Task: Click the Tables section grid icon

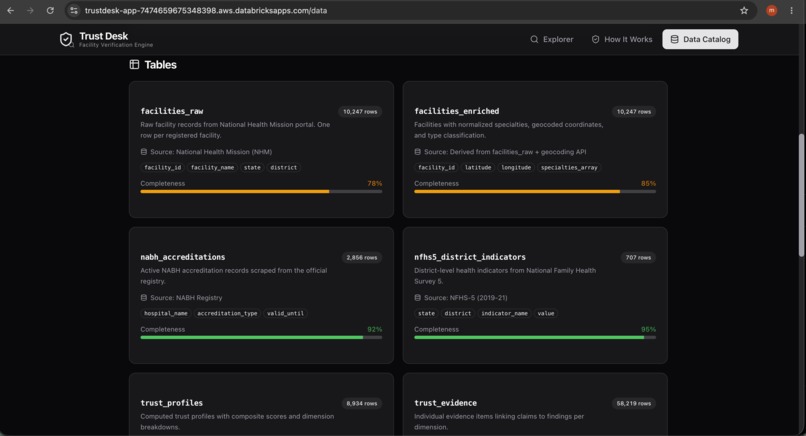Action: (134, 64)
